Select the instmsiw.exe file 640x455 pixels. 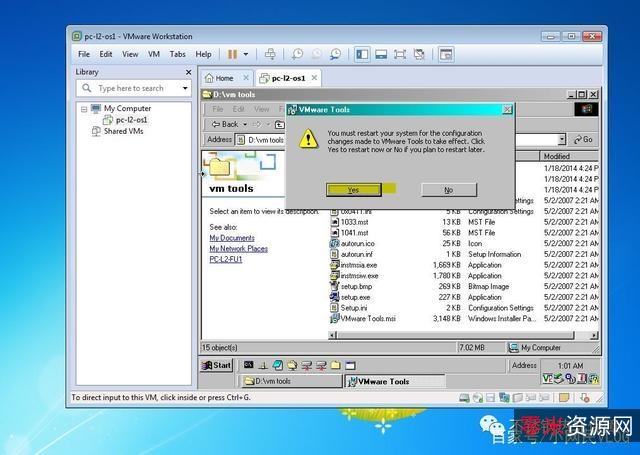pyautogui.click(x=359, y=276)
